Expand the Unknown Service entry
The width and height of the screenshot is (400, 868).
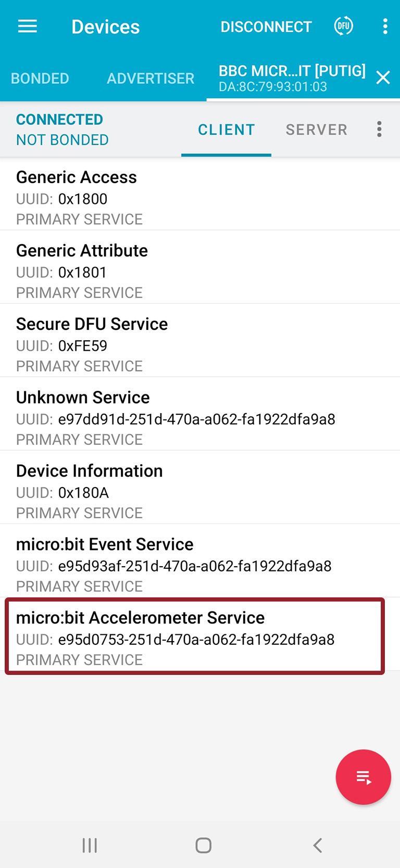pos(200,414)
